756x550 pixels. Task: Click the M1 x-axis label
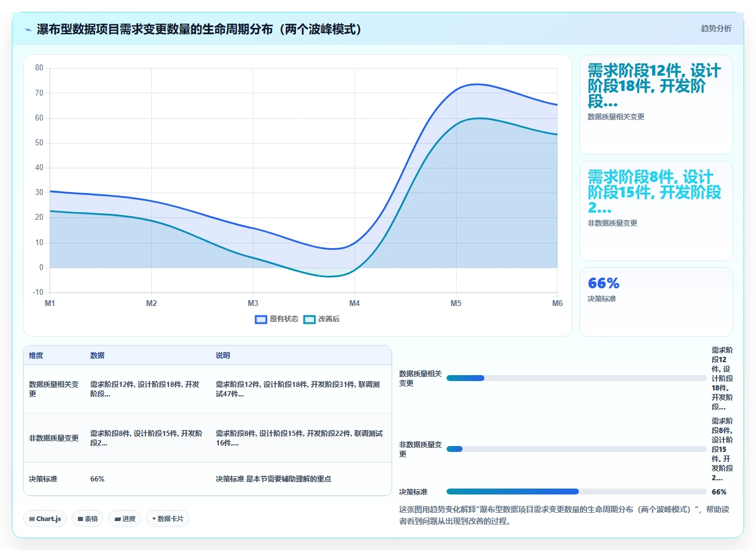click(50, 304)
